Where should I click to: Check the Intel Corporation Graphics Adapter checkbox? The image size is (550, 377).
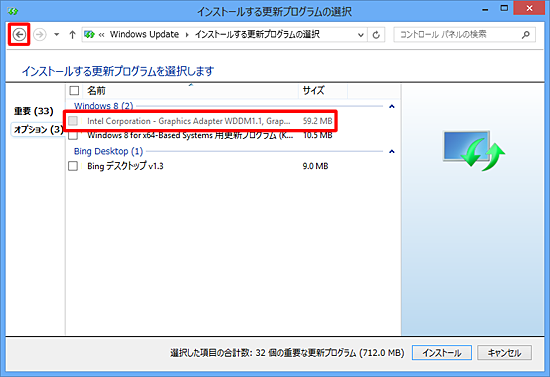[x=73, y=121]
